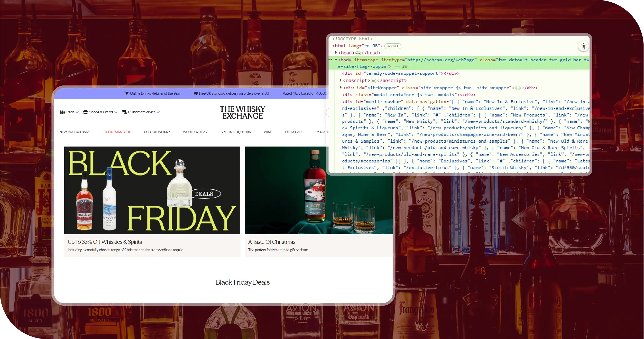Click the Black Friday Deals banner image

[x=152, y=190]
